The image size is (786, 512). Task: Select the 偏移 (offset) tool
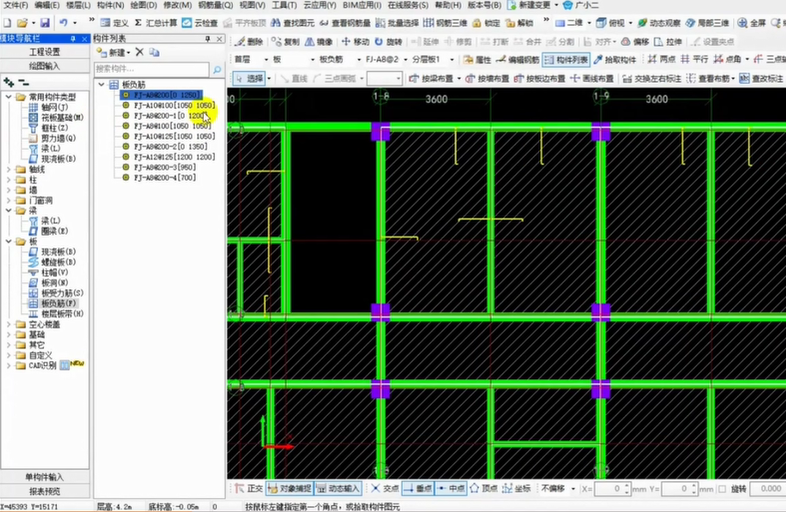[635, 42]
